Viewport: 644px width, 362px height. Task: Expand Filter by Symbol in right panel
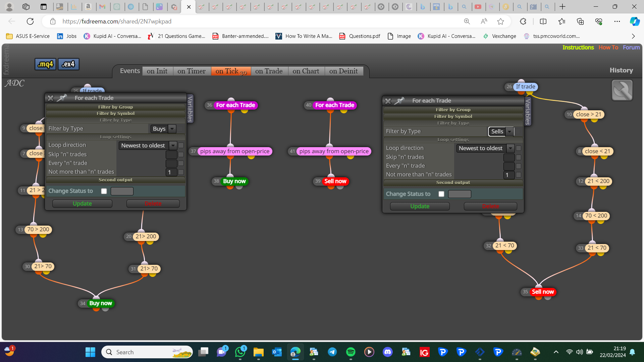click(453, 116)
